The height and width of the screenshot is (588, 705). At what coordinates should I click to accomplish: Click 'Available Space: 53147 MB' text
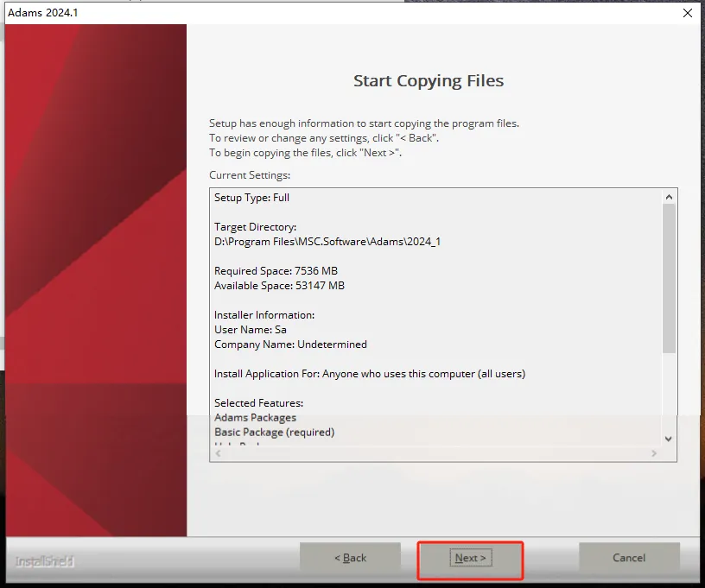coord(279,286)
